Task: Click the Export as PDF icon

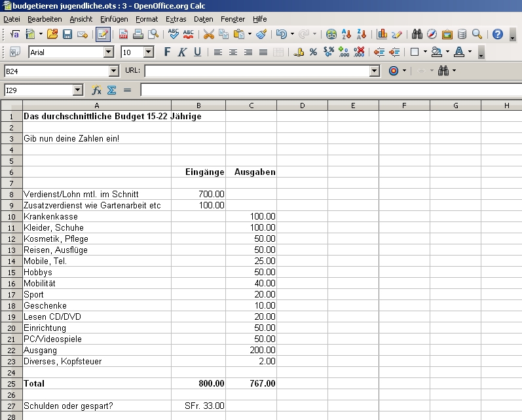Action: coord(123,34)
